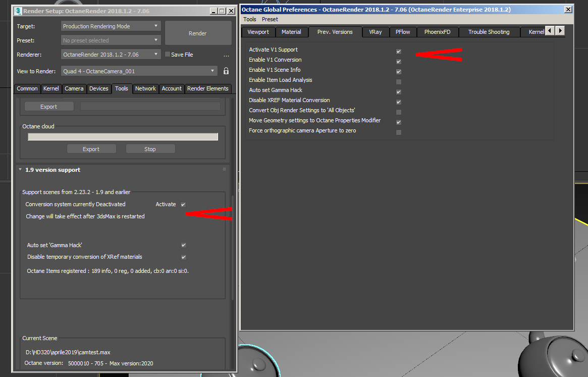Toggle Disable XREF Material Conversion checkbox
588x377 pixels.
pyautogui.click(x=399, y=102)
